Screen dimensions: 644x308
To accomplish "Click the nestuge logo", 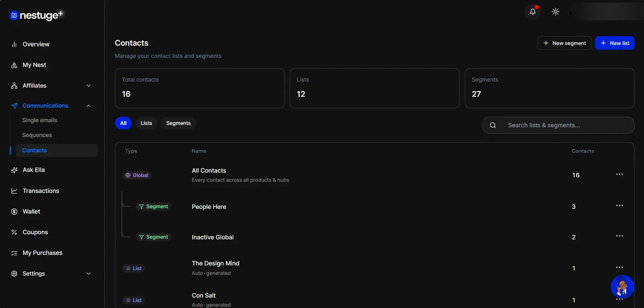I will tap(36, 15).
